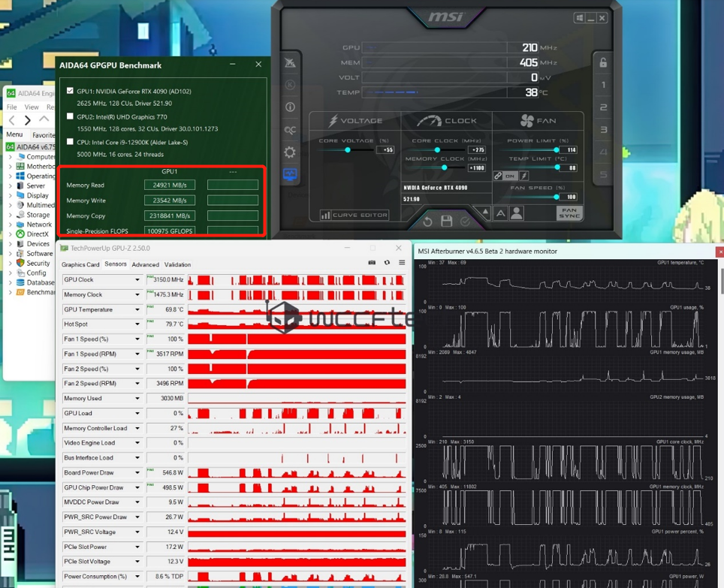
Task: Open the GPU-Z hamburger menu
Action: click(x=402, y=263)
